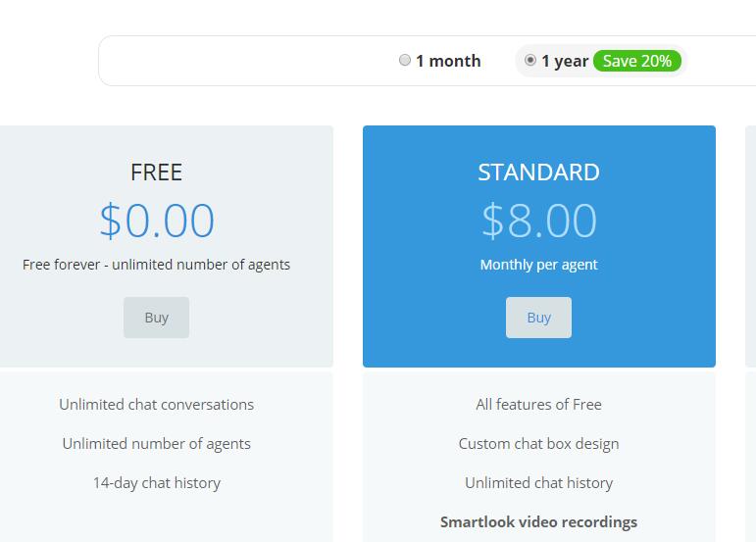This screenshot has width=756, height=542.
Task: Click the "Monthly per agent" subtitle
Action: [538, 265]
